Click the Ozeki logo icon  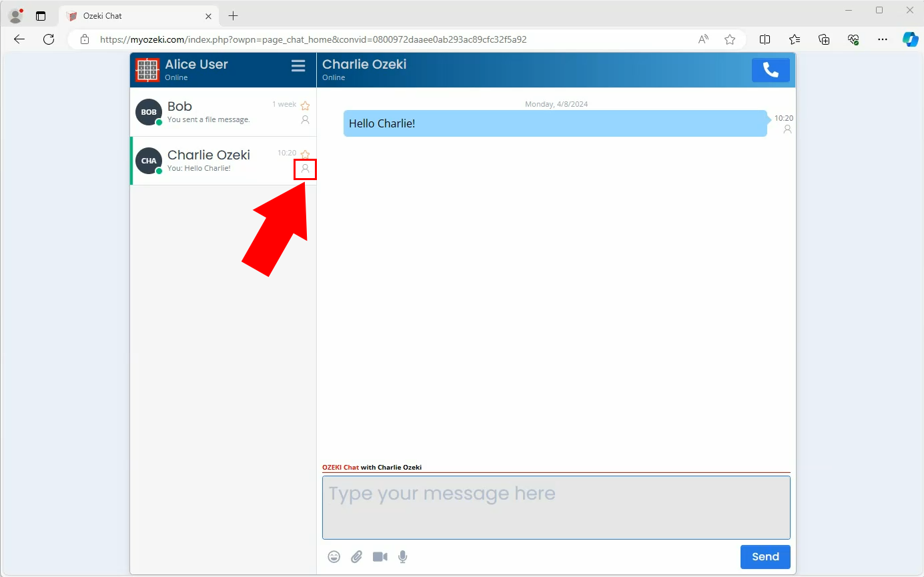[x=147, y=70]
